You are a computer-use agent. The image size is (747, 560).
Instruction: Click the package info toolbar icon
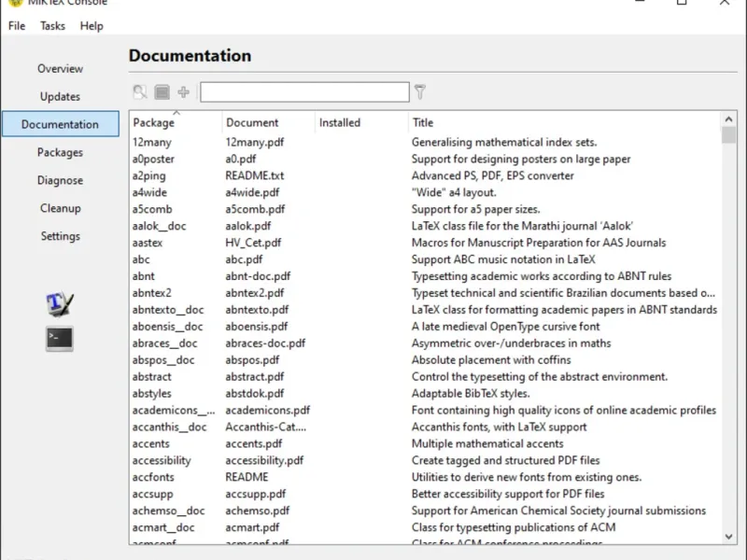(162, 91)
